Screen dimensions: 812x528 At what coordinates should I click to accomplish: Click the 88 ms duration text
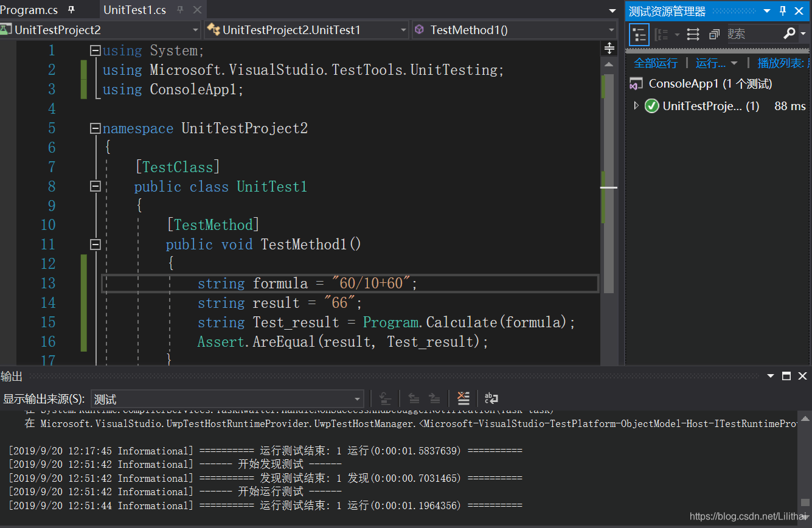click(x=790, y=106)
